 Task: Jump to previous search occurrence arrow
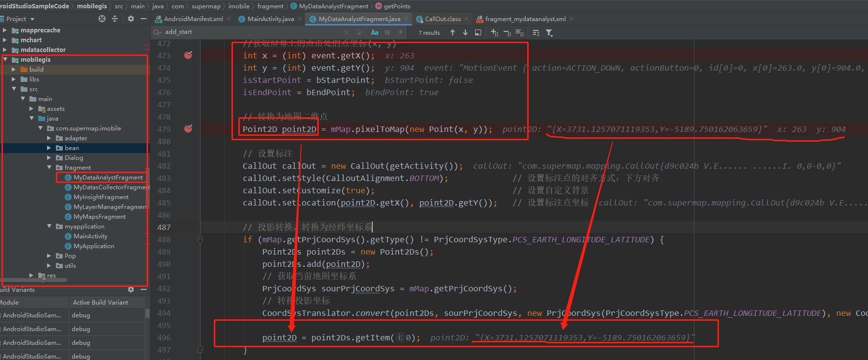point(453,32)
